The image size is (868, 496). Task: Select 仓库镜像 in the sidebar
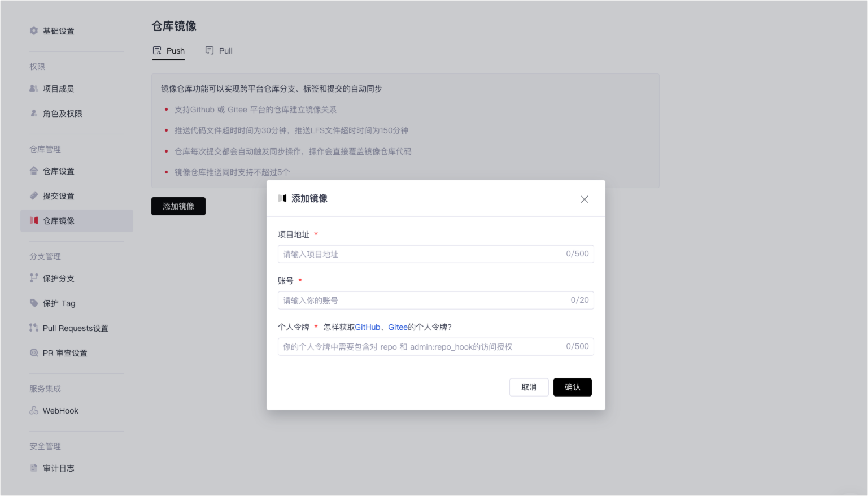59,221
